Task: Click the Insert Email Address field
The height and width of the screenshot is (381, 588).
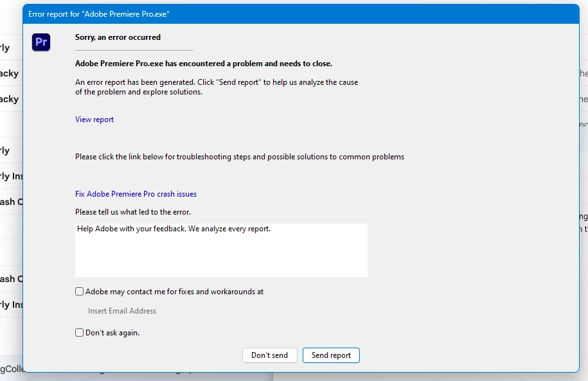Action: click(x=122, y=311)
